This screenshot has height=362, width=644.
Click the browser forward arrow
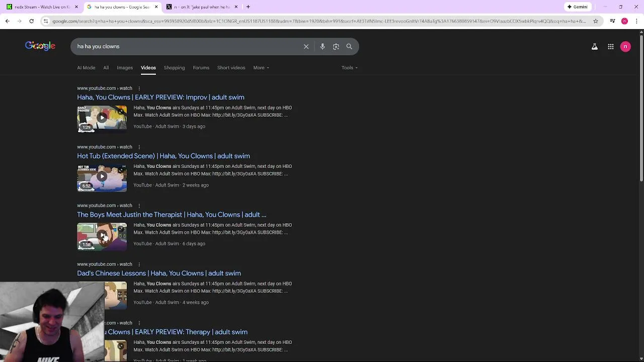pyautogui.click(x=19, y=21)
